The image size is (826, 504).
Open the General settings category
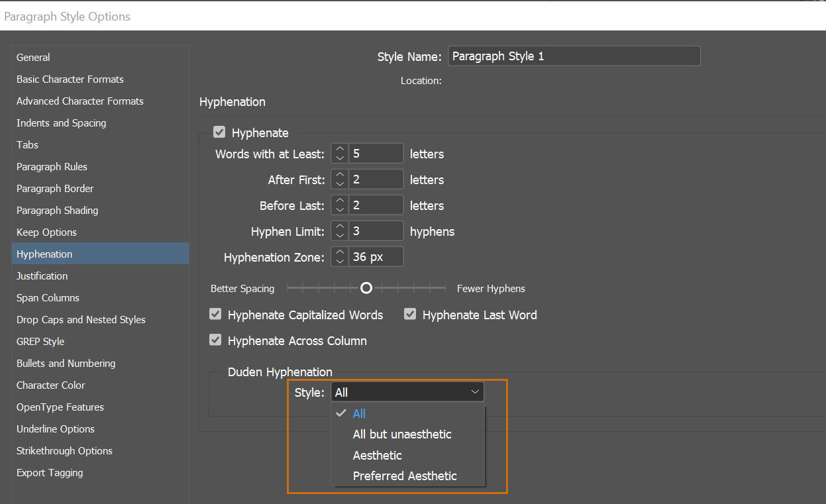point(33,58)
